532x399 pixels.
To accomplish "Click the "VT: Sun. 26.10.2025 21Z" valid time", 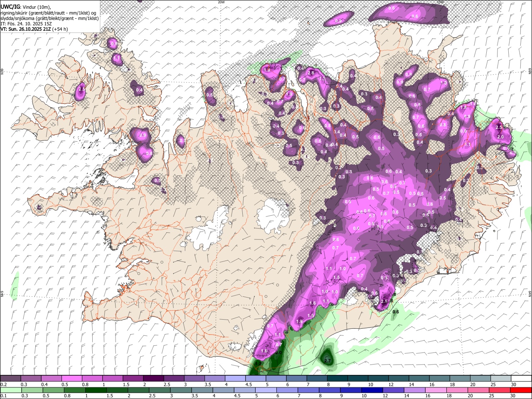I will coord(26,29).
